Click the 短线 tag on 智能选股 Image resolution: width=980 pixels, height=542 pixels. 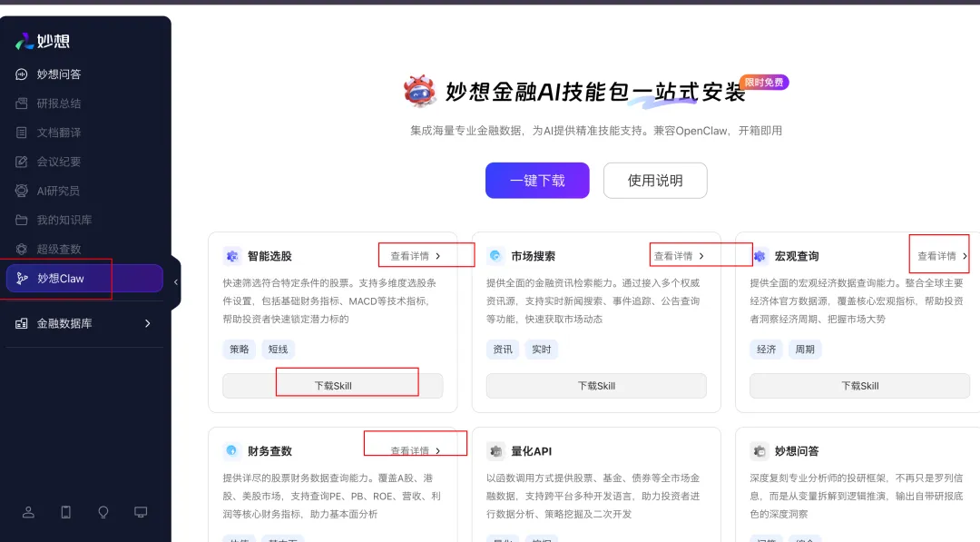point(279,350)
